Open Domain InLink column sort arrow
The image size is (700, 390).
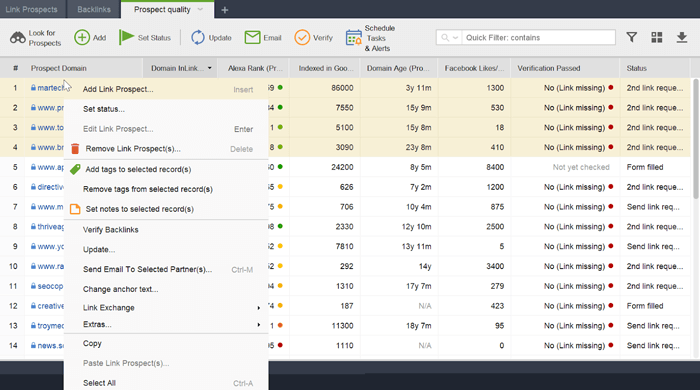(x=209, y=68)
